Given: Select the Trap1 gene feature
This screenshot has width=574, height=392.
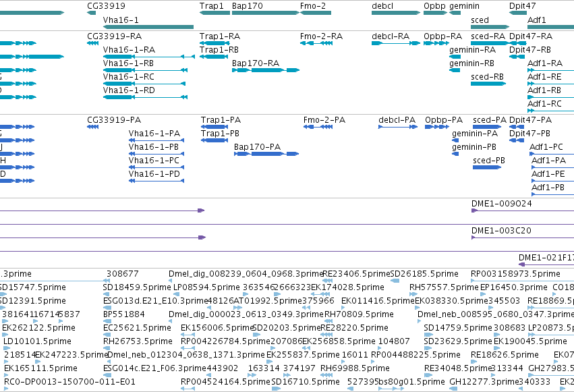Looking at the screenshot, I should tap(215, 13).
